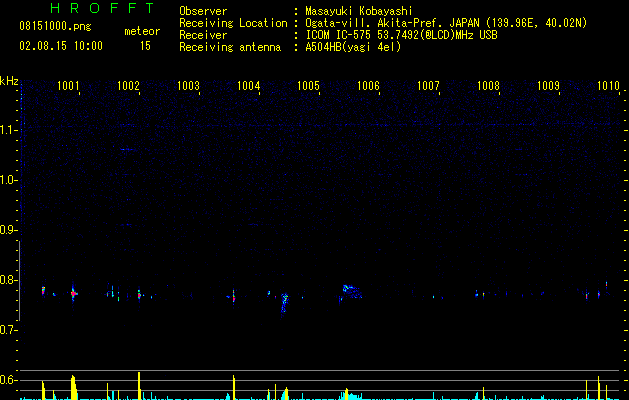Screen dimensions: 629x400
Task: Click the 1007 time marker
Action: pos(428,86)
